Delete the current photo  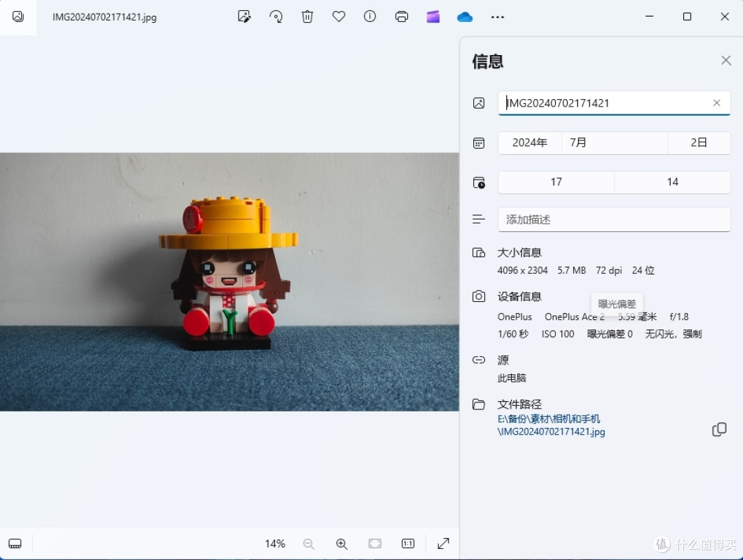(307, 17)
